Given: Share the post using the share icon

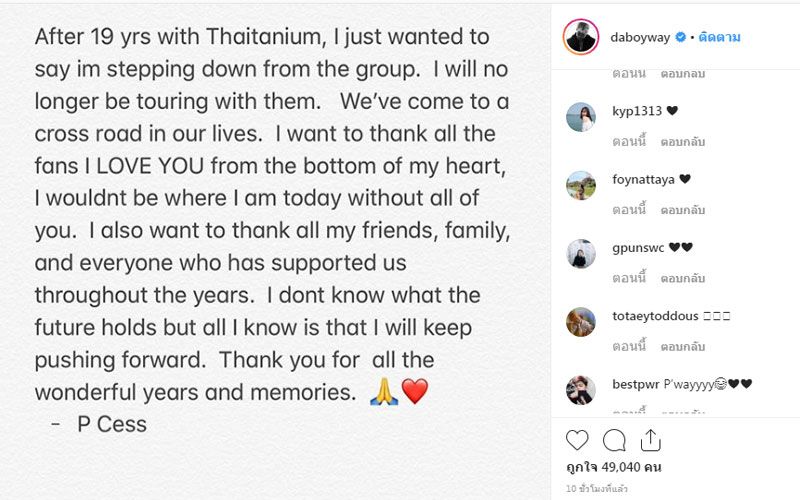Looking at the screenshot, I should pos(650,440).
